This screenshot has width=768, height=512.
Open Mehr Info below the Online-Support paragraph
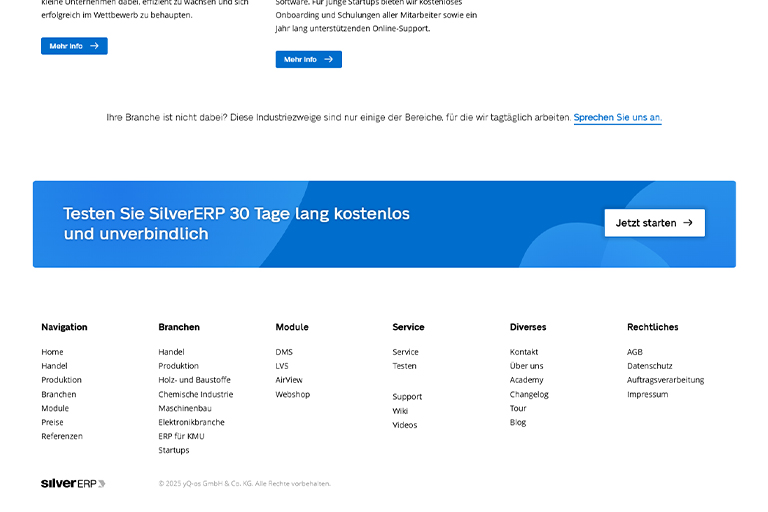pyautogui.click(x=309, y=59)
